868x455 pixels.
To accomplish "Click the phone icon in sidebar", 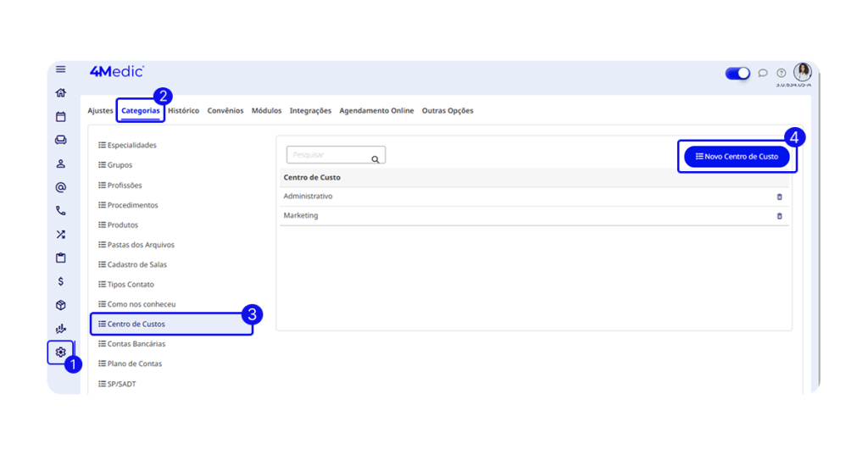I will coord(60,211).
